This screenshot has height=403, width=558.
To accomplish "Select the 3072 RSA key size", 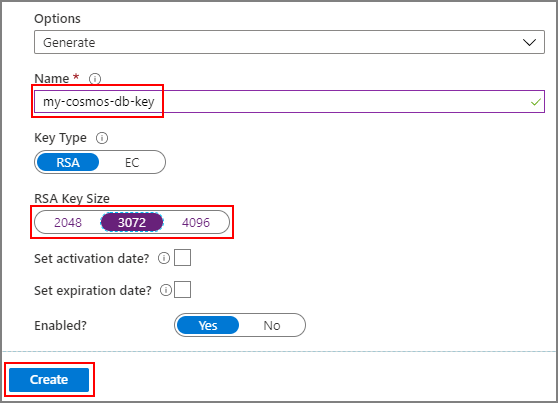I will [132, 223].
